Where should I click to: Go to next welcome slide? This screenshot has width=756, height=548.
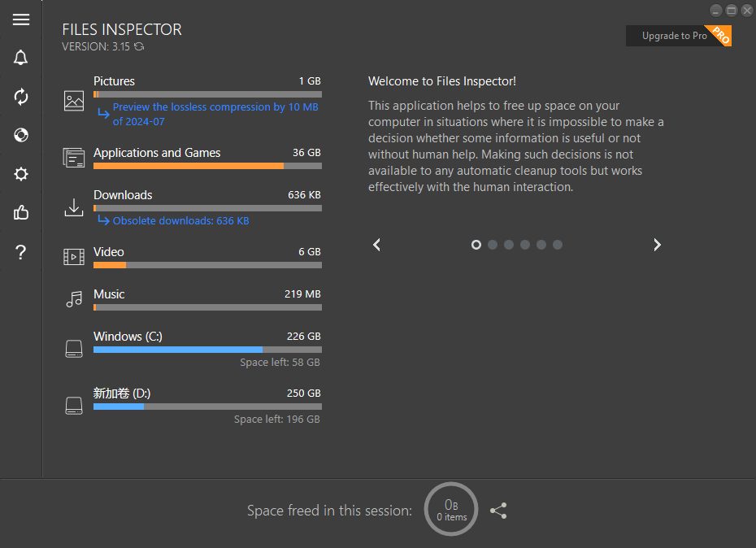click(657, 245)
